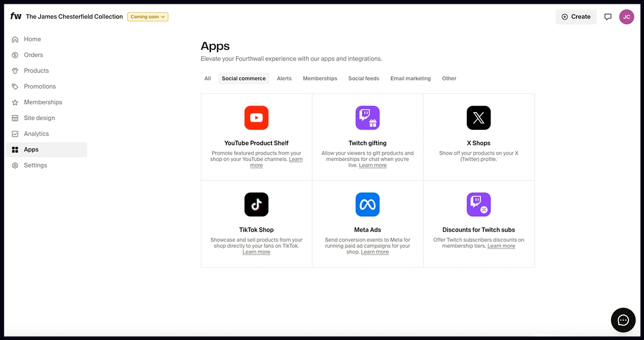Image resolution: width=644 pixels, height=340 pixels.
Task: Select the Email marketing tab
Action: (410, 78)
